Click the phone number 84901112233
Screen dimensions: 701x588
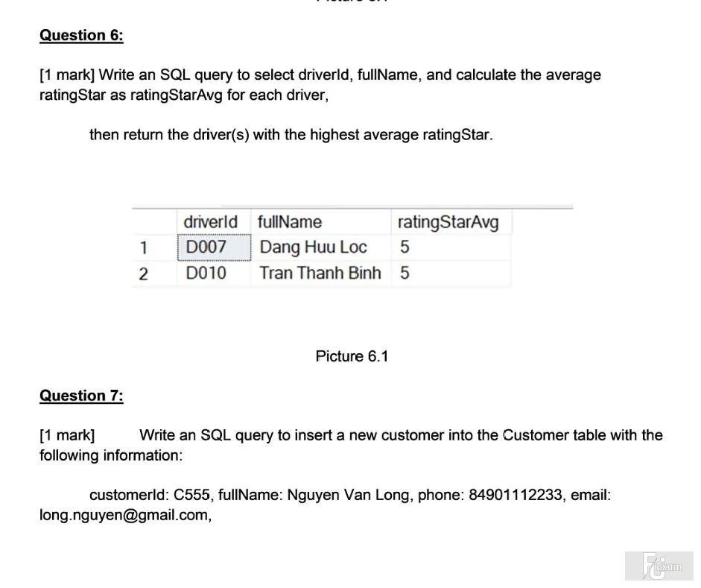point(515,495)
